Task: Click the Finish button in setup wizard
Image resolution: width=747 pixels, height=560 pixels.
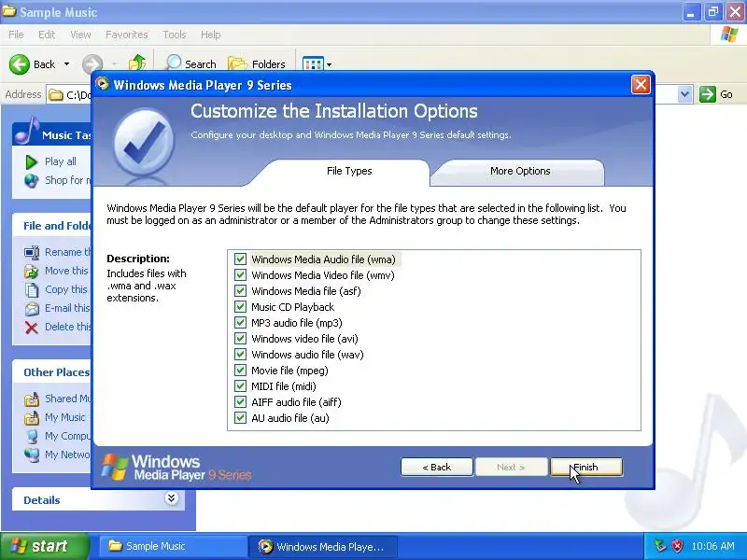Action: 586,468
